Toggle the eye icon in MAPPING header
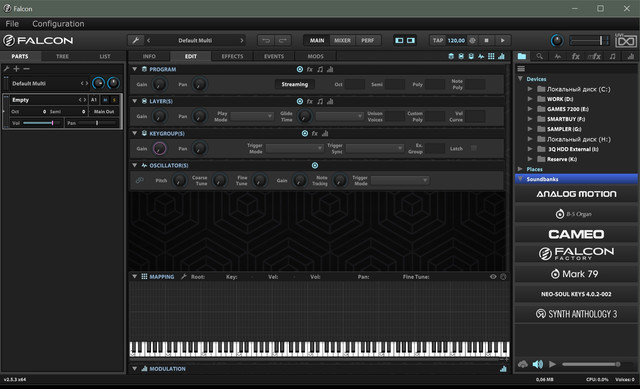The image size is (640, 389). coord(493,277)
